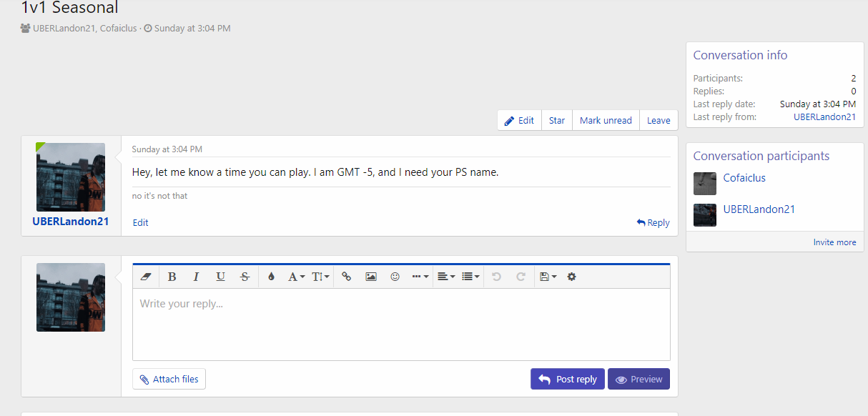Click into the Write your reply field
The height and width of the screenshot is (416, 868).
[x=400, y=324]
